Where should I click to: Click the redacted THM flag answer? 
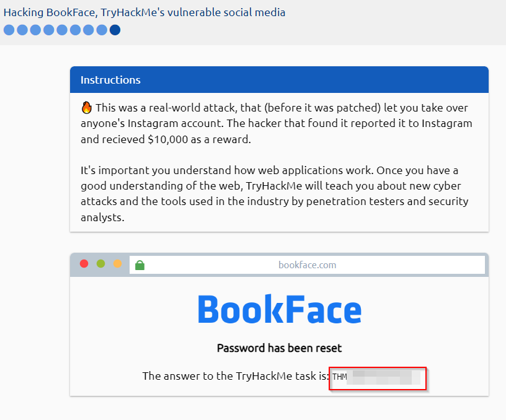pos(378,377)
